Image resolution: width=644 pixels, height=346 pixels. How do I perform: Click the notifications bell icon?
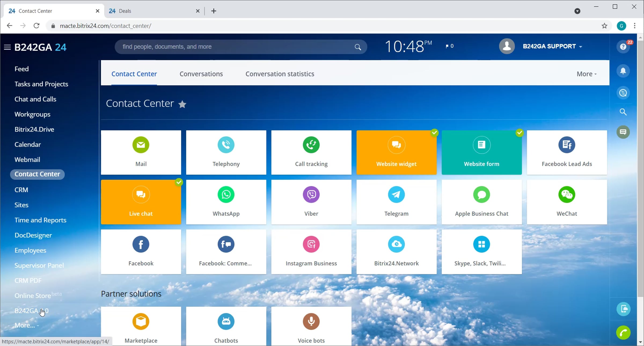click(623, 71)
